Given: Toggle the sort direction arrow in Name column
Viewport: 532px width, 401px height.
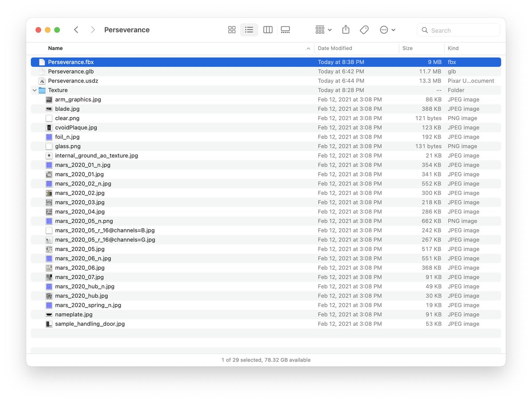Looking at the screenshot, I should (308, 48).
